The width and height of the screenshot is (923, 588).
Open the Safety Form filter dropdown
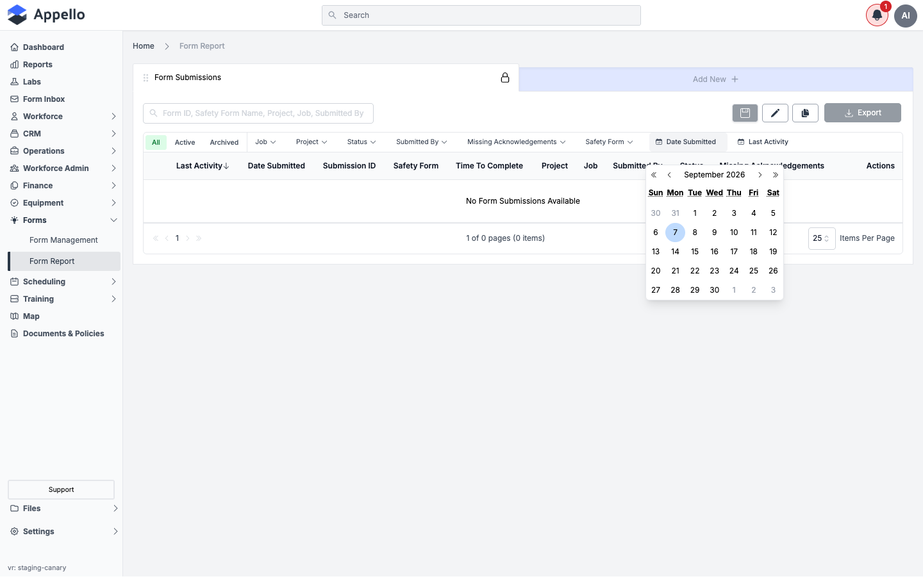coord(609,142)
